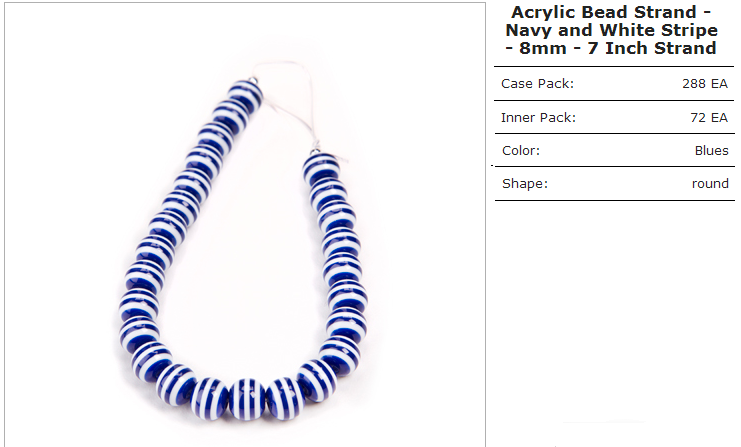Screen dimensions: 741x447
Task: Click the horizontal divider under the product title
Action: point(614,67)
